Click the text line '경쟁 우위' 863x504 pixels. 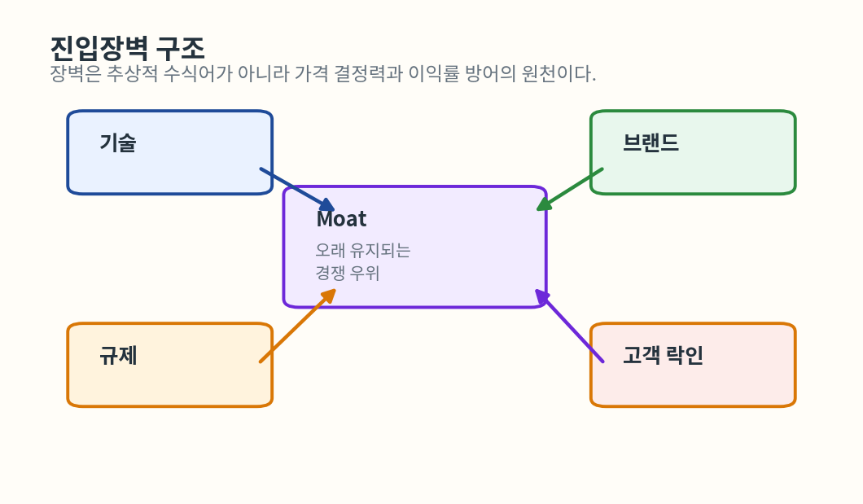point(348,274)
